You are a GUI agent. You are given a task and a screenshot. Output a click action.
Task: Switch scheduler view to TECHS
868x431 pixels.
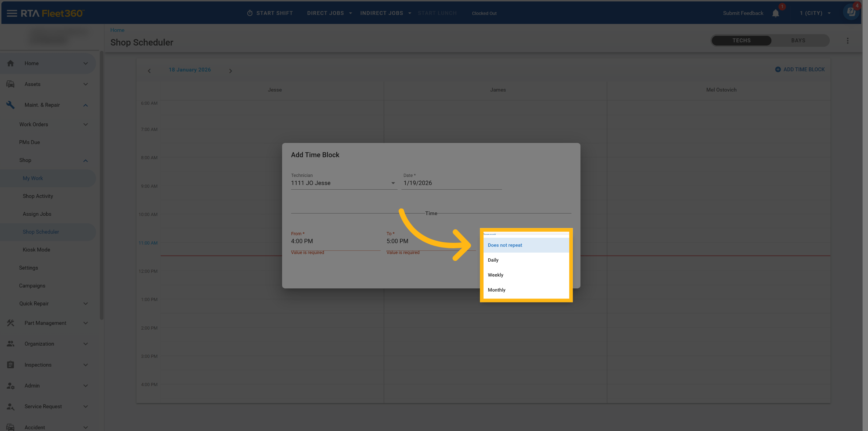[741, 41]
